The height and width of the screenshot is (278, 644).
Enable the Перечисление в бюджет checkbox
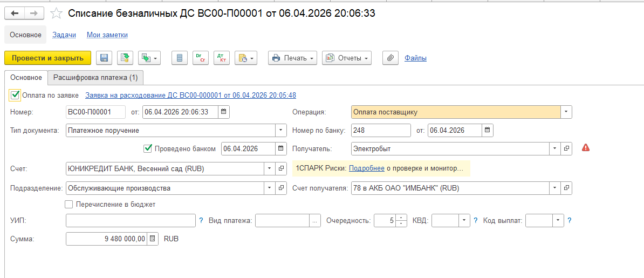(x=68, y=205)
